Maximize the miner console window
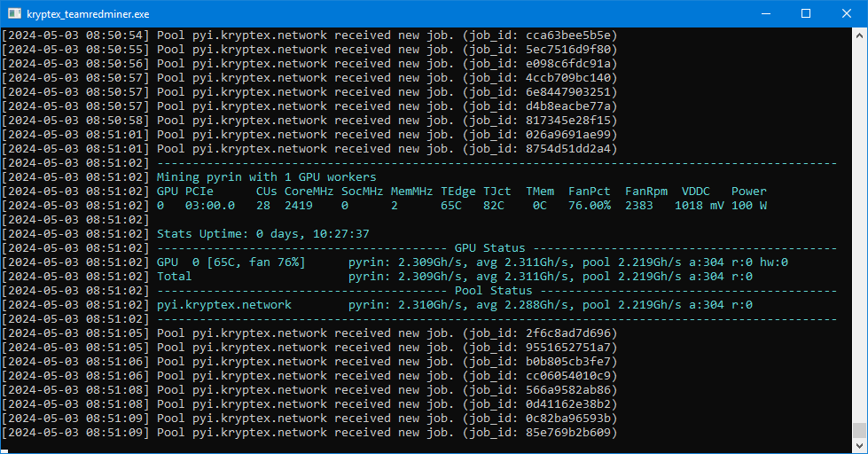The image size is (868, 454). [806, 13]
